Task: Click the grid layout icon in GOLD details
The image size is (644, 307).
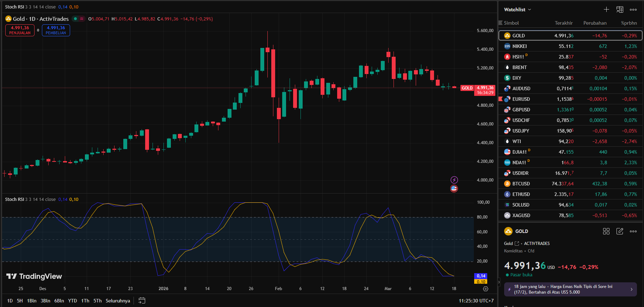Action: click(606, 231)
